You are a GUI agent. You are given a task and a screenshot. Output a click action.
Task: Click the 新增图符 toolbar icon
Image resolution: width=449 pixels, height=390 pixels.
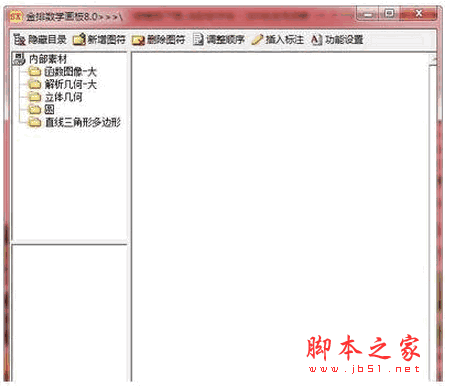(79, 40)
